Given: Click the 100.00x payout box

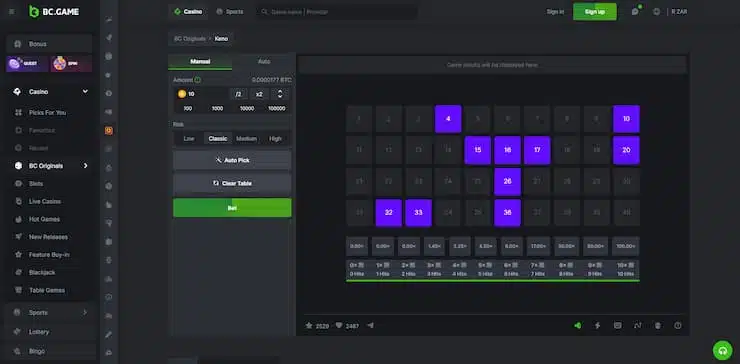Looking at the screenshot, I should point(626,246).
